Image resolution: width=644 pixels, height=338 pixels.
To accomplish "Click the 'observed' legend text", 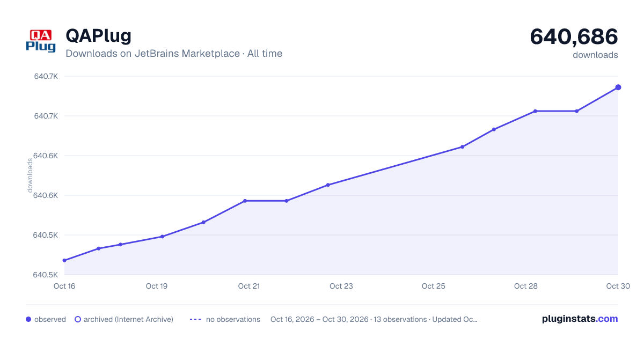I will (50, 319).
